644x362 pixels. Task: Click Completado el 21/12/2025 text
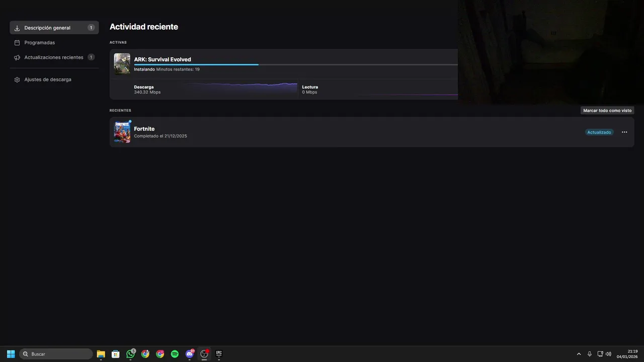(x=160, y=136)
